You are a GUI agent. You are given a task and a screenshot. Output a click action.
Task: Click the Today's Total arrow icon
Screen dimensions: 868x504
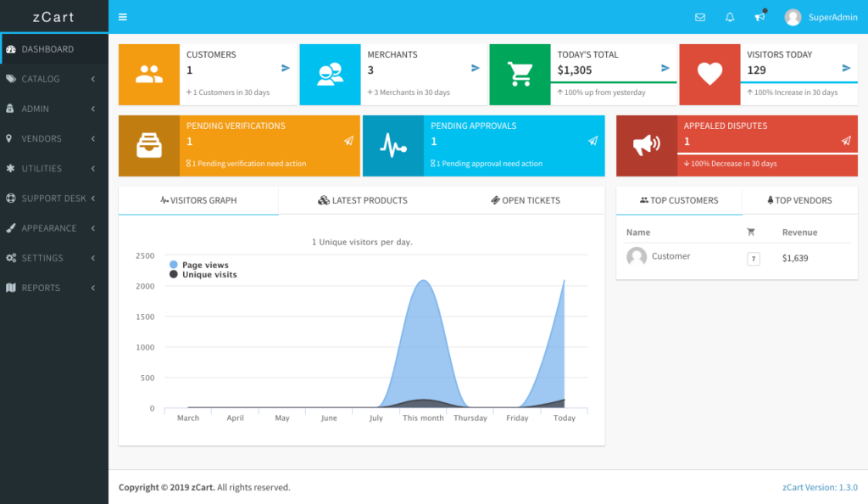(x=665, y=68)
